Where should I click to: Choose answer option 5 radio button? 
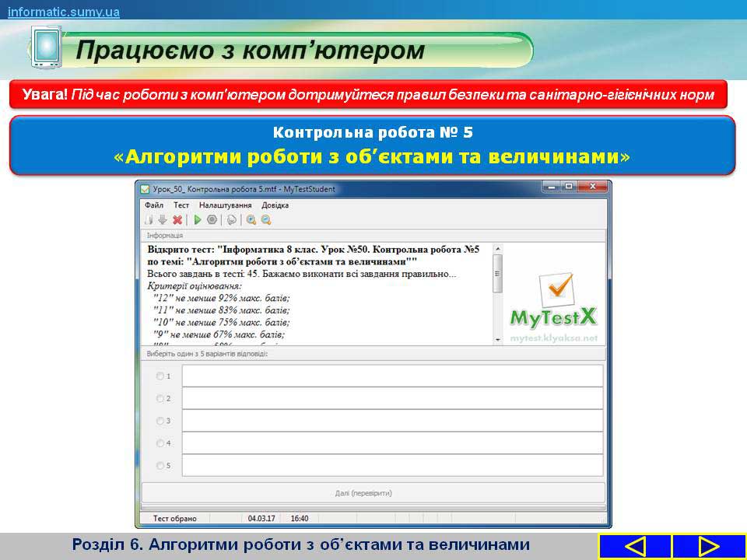pyautogui.click(x=160, y=466)
